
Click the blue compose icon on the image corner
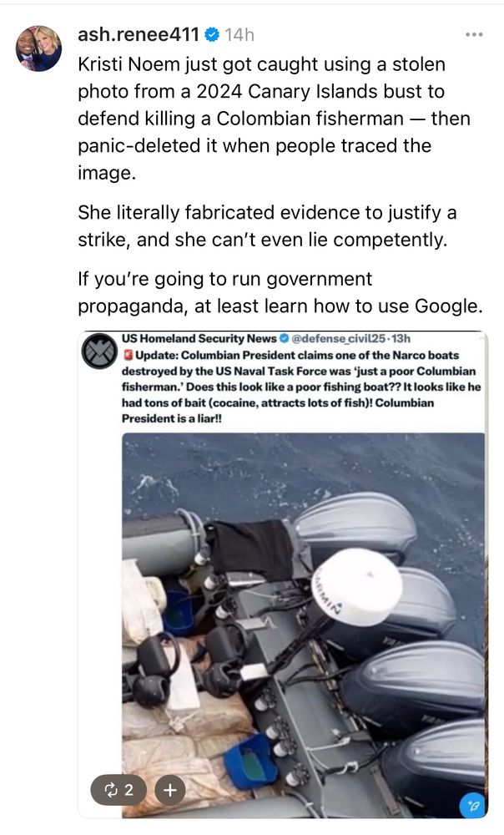coord(471,806)
